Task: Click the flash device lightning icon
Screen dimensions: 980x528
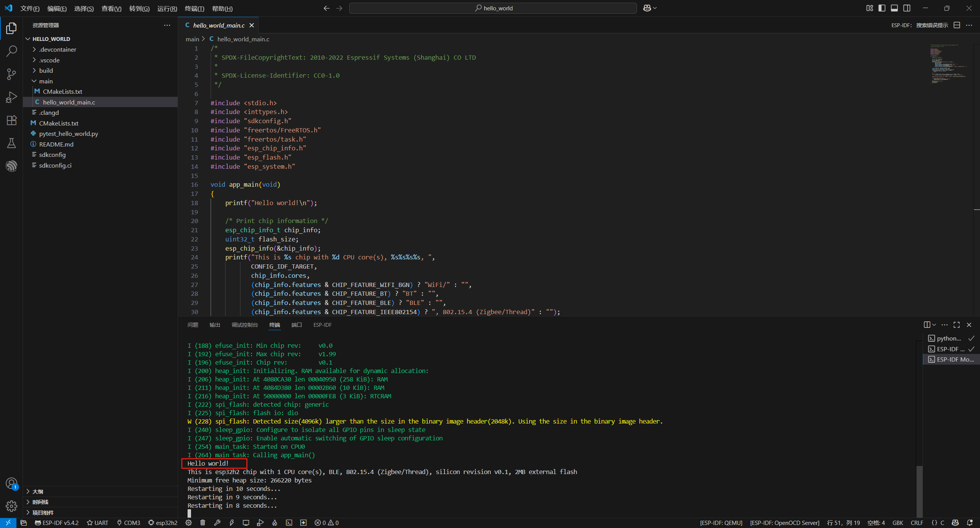Action: 232,523
